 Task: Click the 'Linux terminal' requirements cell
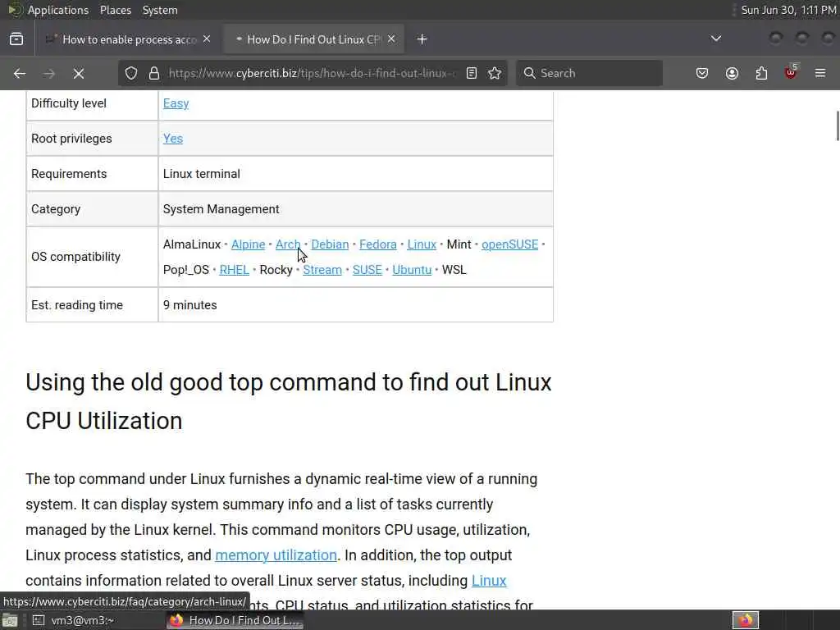pyautogui.click(x=356, y=174)
